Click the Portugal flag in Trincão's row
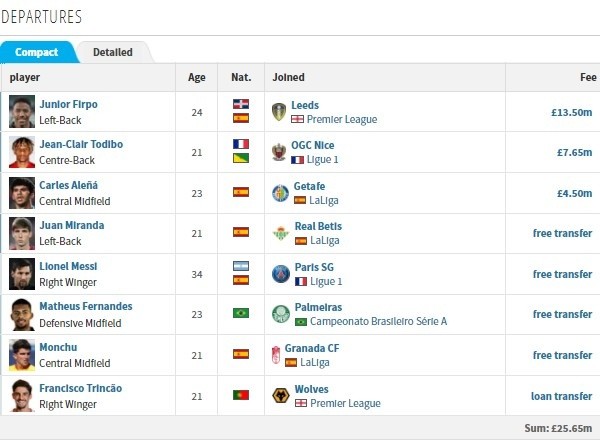Viewport: 600px width, 440px height. pos(241,395)
